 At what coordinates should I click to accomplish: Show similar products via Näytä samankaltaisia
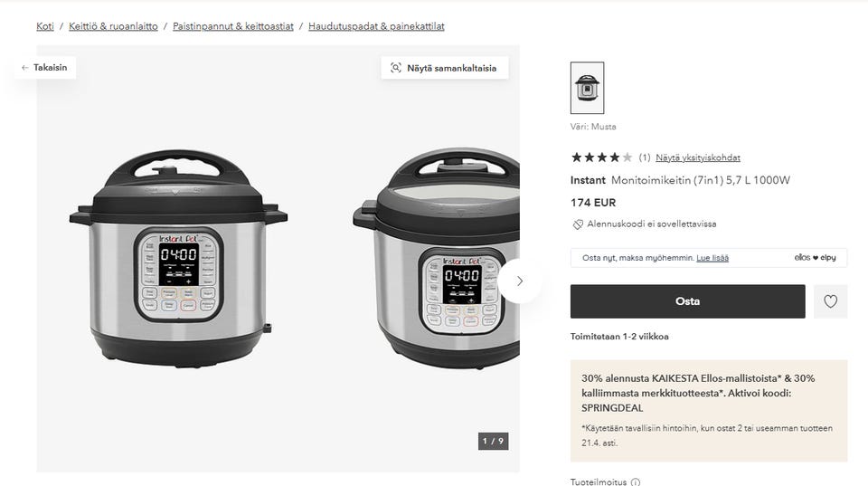[x=445, y=68]
